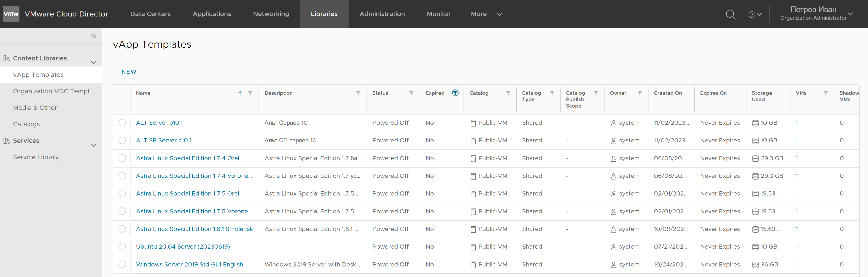
Task: Open the Catalog Type column filter icon
Action: click(x=552, y=93)
